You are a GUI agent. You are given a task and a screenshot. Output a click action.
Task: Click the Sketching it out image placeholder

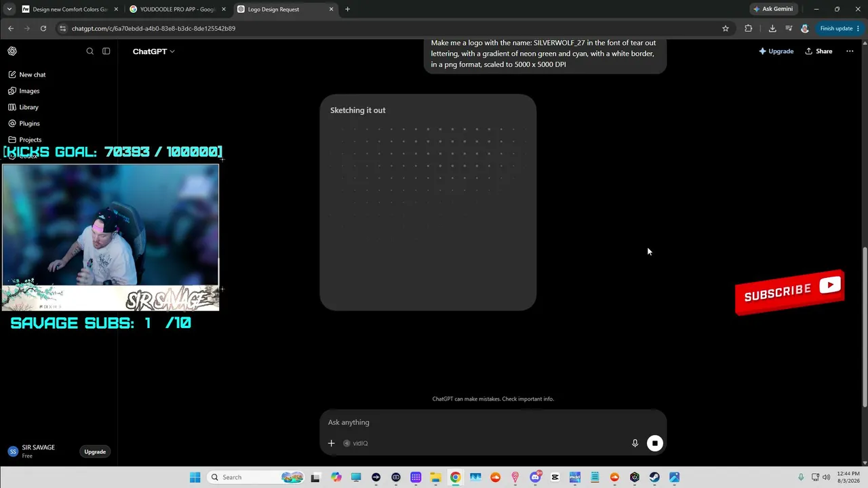[x=428, y=202]
